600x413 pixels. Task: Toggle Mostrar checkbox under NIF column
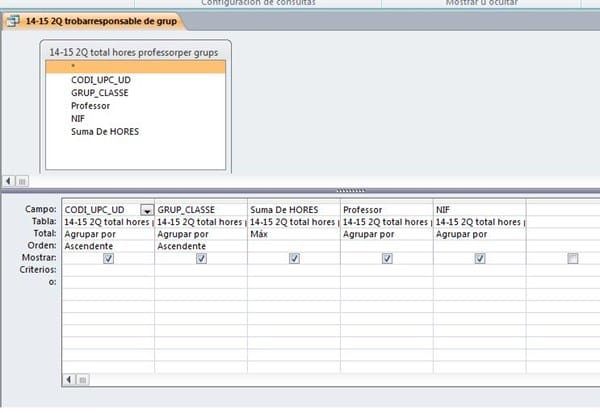(480, 258)
